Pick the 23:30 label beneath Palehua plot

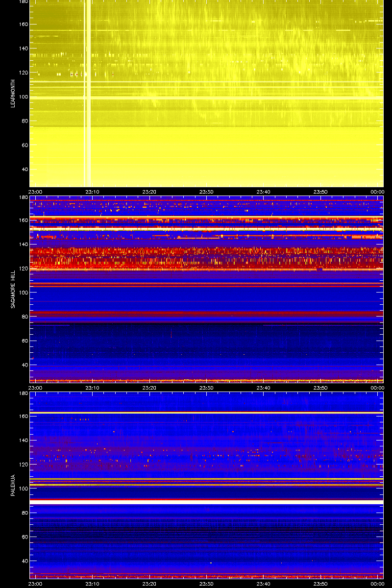206,584
